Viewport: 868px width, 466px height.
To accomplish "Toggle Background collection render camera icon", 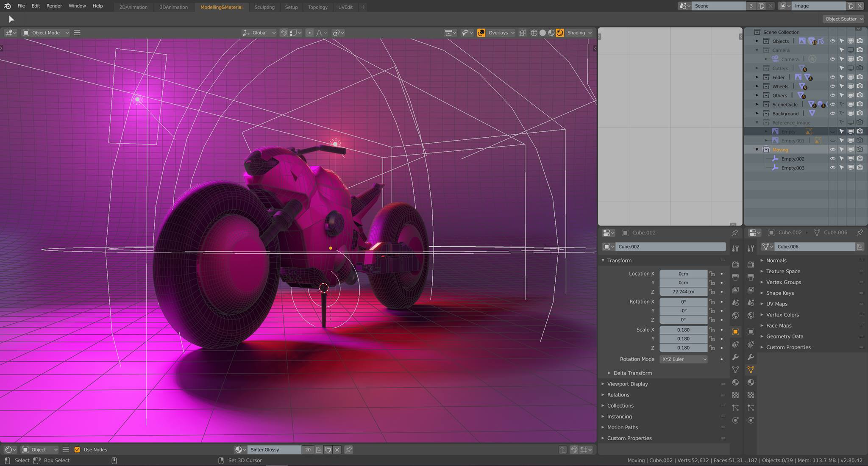I will [x=860, y=113].
